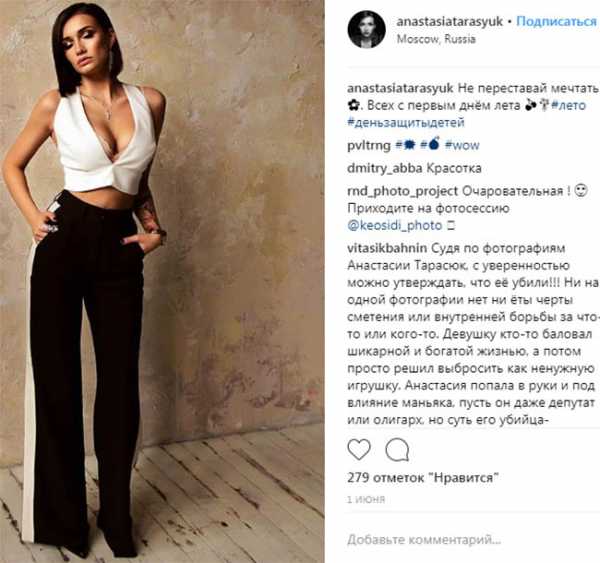Open hashtag #деньзащитыдетей
This screenshot has height=563, width=600.
click(x=406, y=122)
